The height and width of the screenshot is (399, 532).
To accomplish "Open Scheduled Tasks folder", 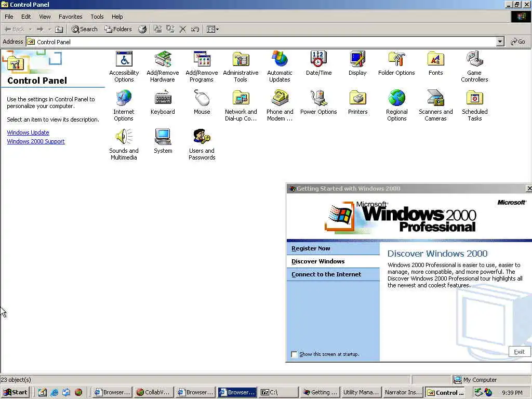I will click(475, 105).
